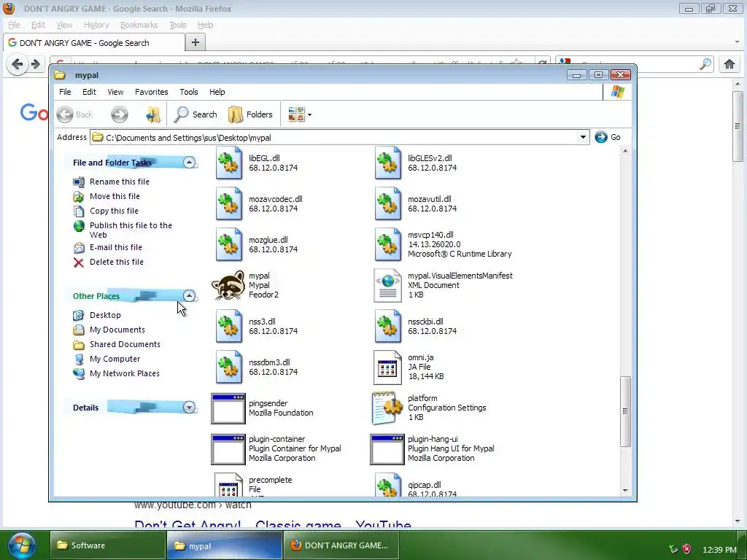This screenshot has height=560, width=747.
Task: Switch to the Software taskbar button
Action: (107, 545)
